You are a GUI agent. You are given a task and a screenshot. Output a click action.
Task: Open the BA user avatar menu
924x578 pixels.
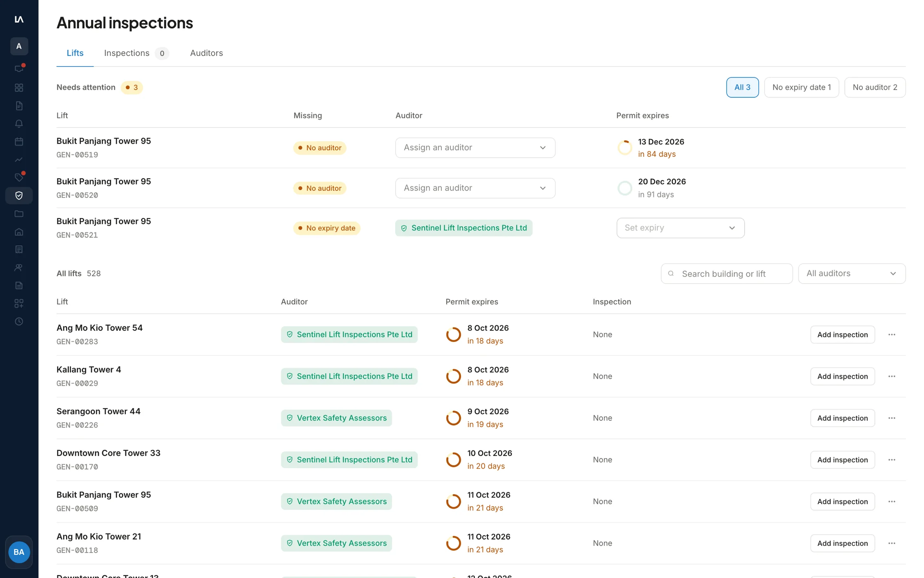click(19, 552)
